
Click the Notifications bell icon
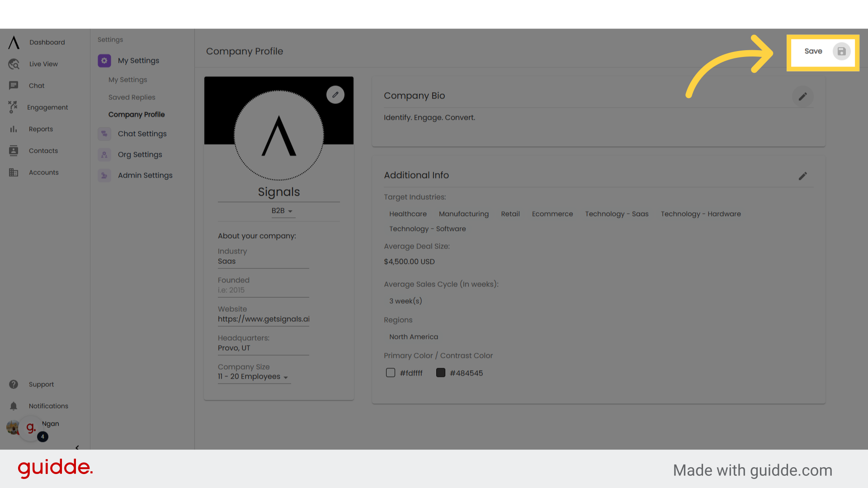coord(14,406)
